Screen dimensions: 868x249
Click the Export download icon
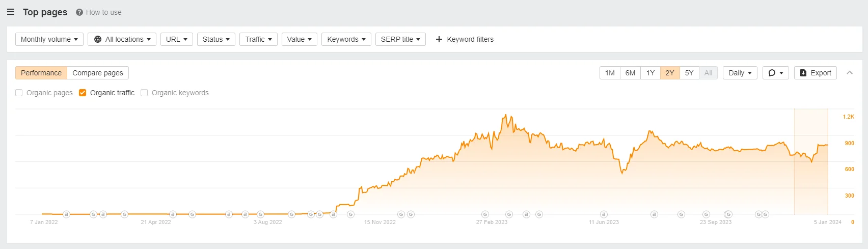803,73
